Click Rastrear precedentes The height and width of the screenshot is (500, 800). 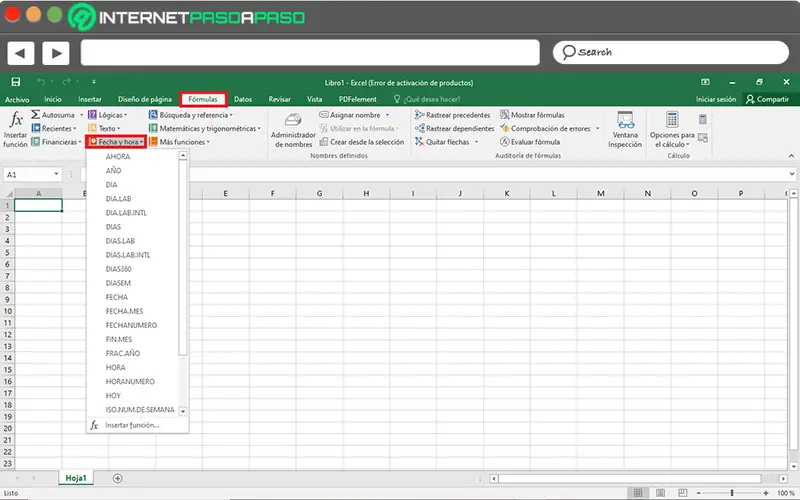pos(452,115)
